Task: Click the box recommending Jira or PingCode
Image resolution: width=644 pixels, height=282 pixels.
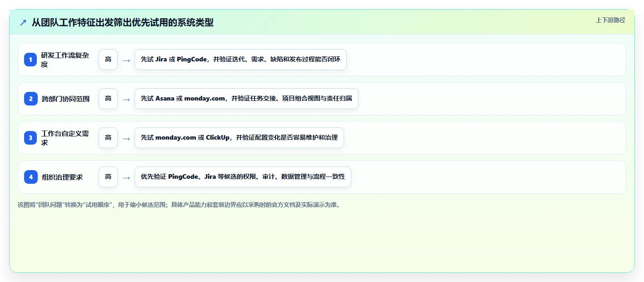Action: tap(240, 60)
